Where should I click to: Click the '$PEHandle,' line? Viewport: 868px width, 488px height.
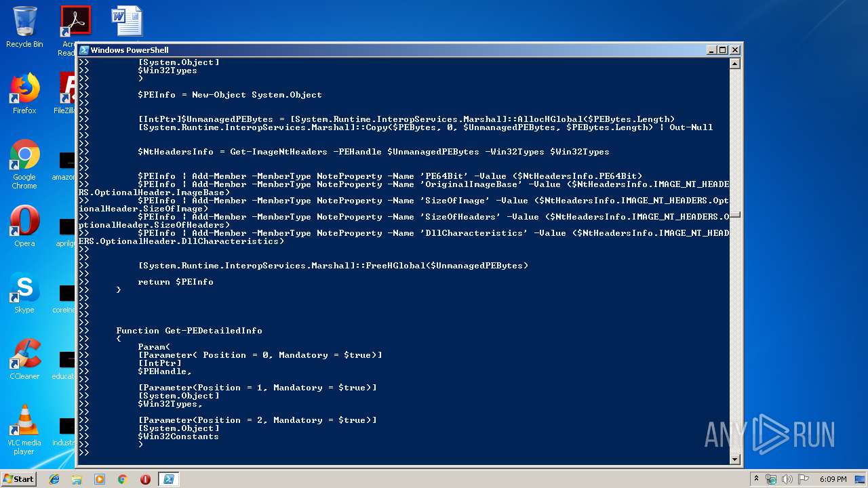165,371
